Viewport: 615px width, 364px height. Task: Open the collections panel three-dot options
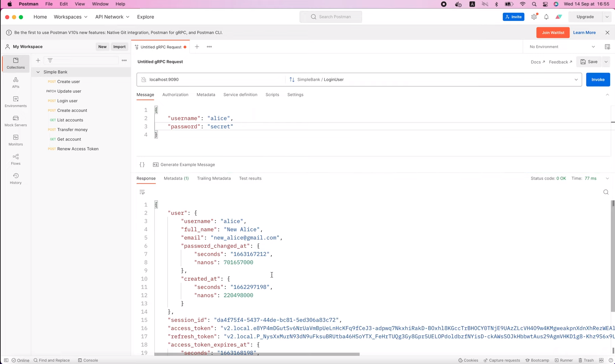[124, 60]
